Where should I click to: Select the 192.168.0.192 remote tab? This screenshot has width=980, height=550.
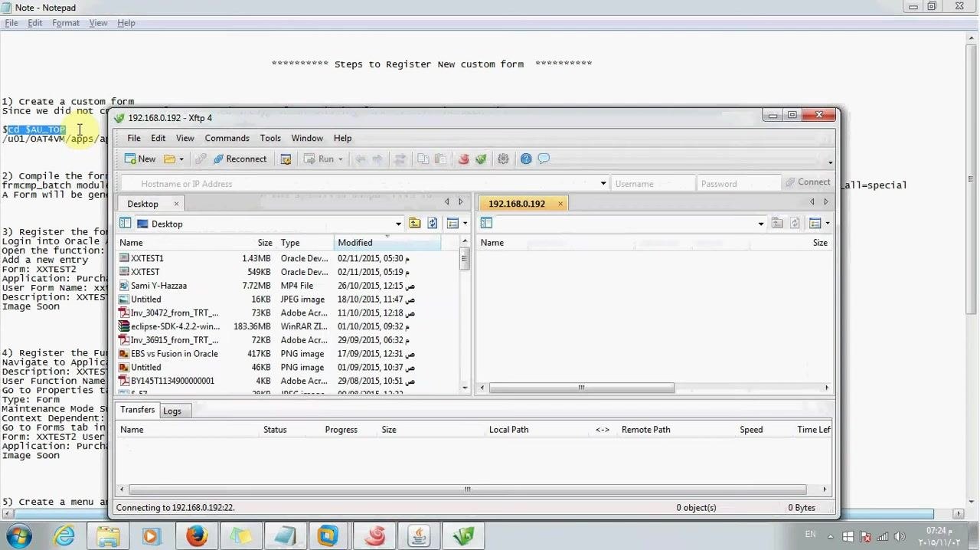click(517, 204)
